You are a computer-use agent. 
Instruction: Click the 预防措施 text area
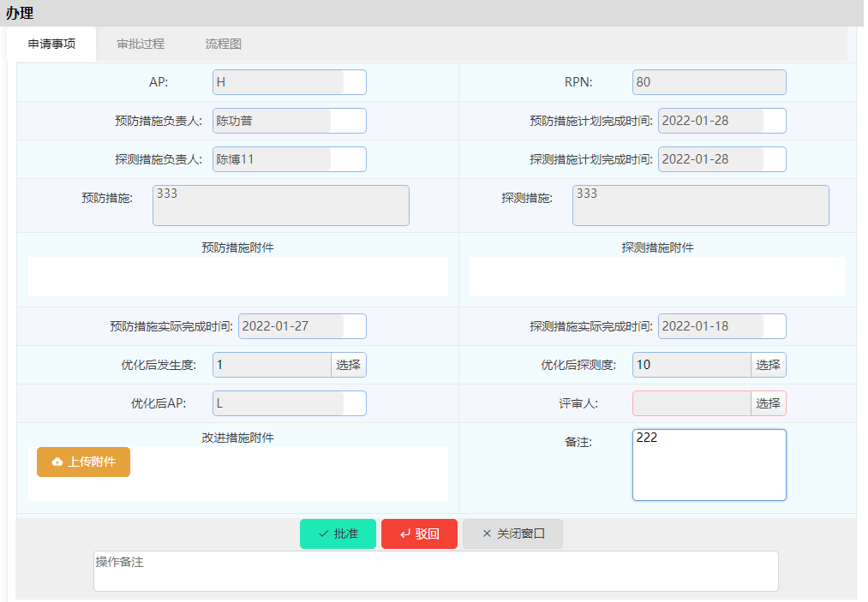click(x=280, y=206)
